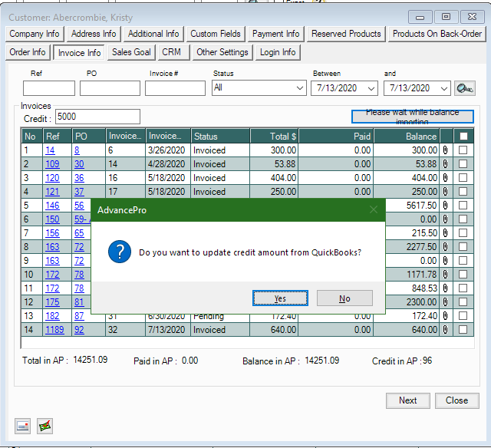Toggle the select-all checkbox in table header
Screen dimensions: 491x448
[463, 136]
